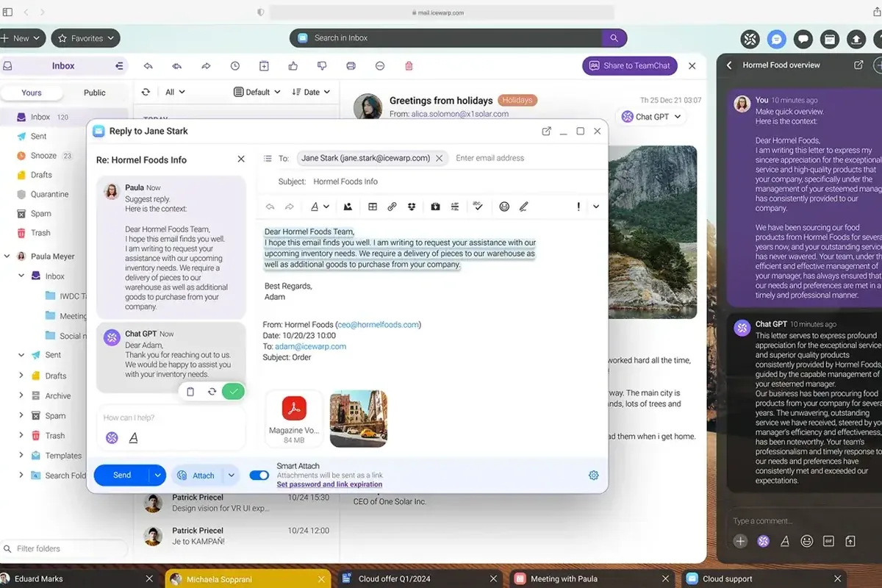Expand the Chat GPT menu in the email header
Image resolution: width=882 pixels, height=588 pixels.
[x=652, y=116]
